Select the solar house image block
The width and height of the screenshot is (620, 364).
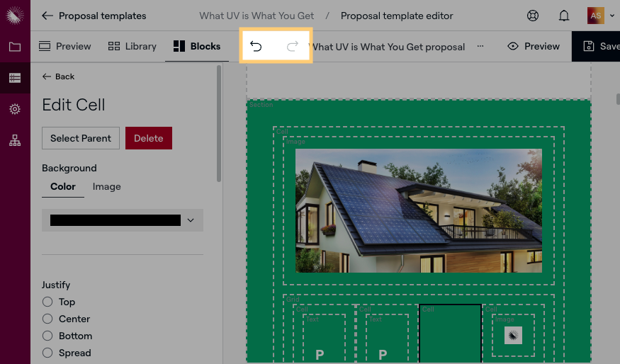pos(418,210)
